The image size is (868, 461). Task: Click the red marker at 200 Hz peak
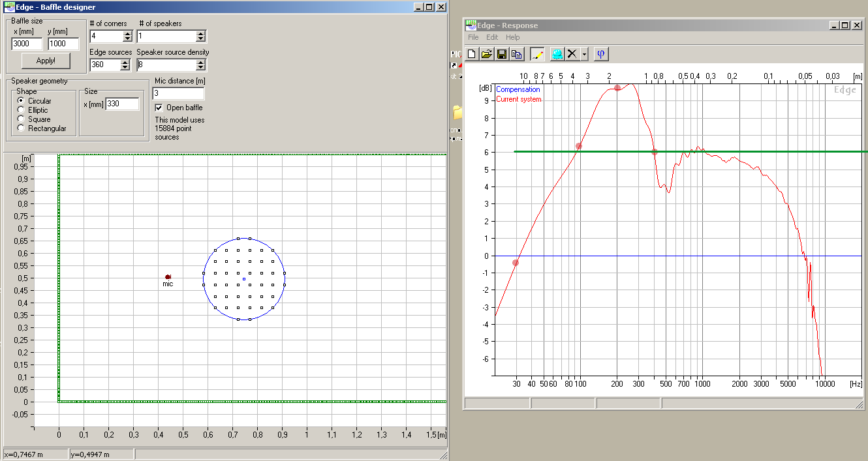[617, 88]
